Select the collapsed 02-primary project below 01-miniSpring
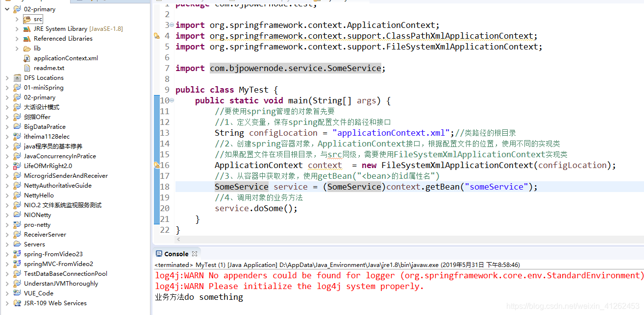This screenshot has height=315, width=644. (40, 97)
